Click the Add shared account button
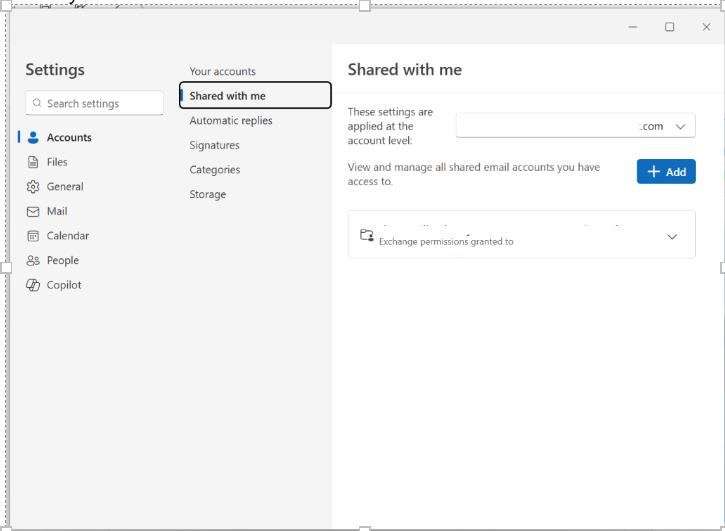 666,172
